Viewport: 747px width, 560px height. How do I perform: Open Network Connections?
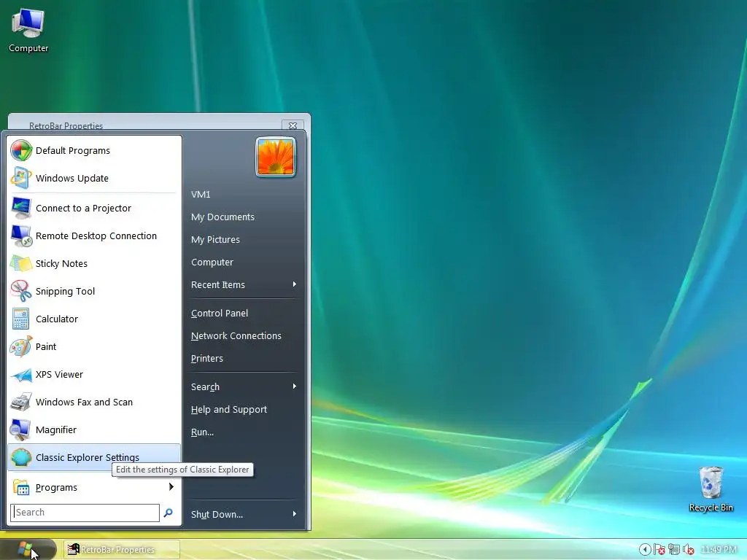tap(236, 335)
